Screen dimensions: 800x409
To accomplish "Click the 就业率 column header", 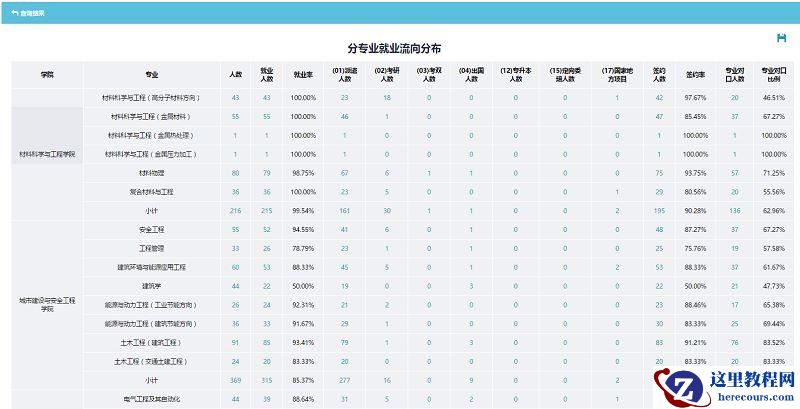I will tap(303, 74).
